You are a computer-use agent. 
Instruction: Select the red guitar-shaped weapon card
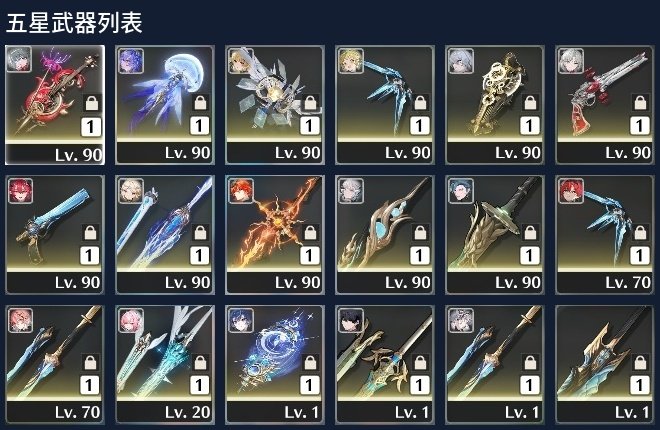(55, 105)
